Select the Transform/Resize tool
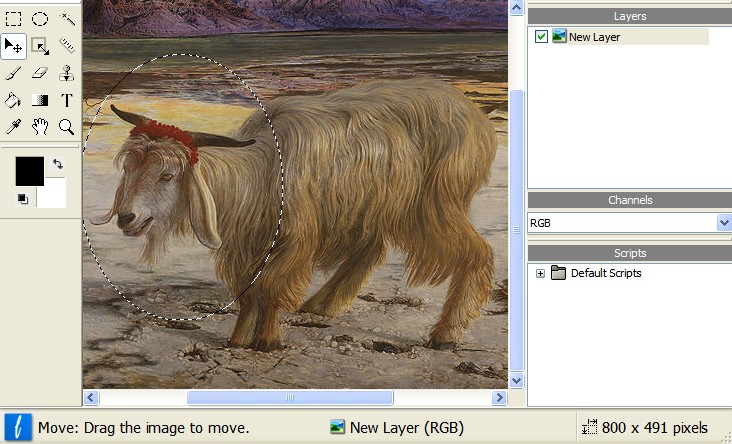This screenshot has height=444, width=732. pos(40,46)
